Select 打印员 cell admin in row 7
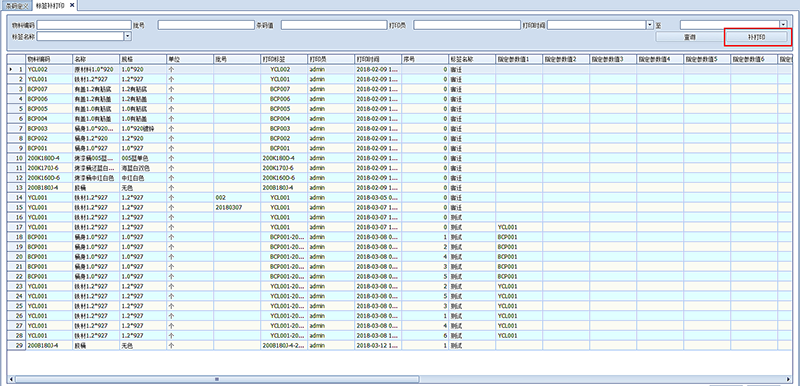The width and height of the screenshot is (800, 386). click(331, 128)
